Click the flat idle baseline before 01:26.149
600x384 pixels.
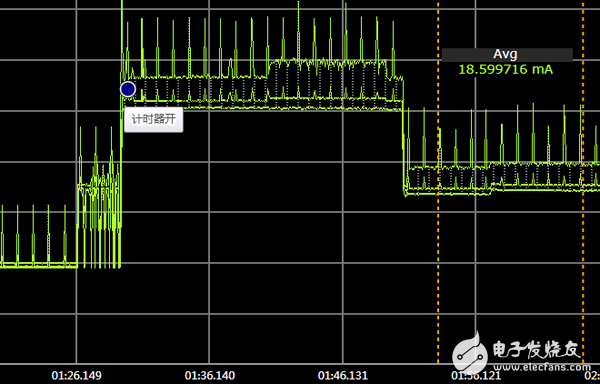point(38,265)
